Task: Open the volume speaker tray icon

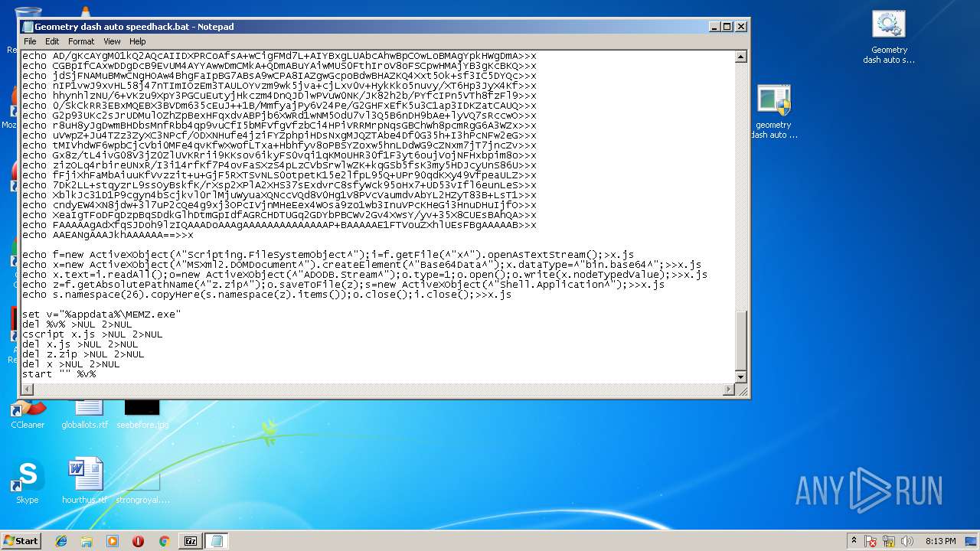Action: click(907, 541)
